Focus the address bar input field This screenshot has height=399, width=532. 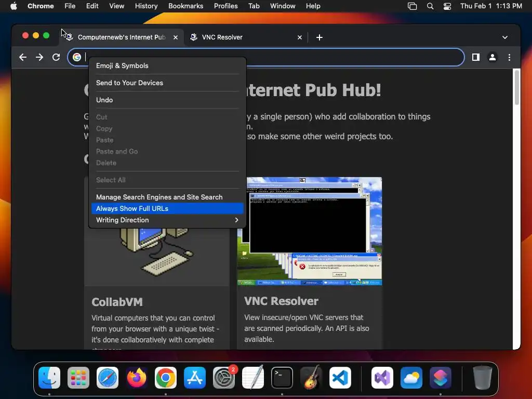(x=265, y=57)
